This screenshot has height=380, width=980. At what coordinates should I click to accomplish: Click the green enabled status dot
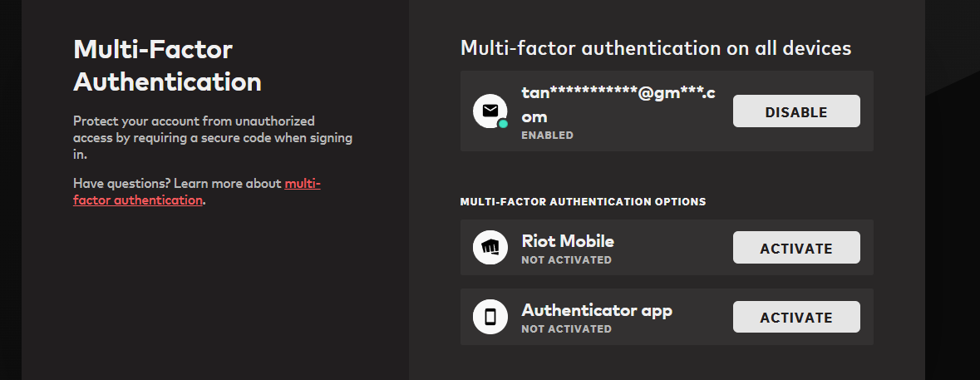[503, 124]
